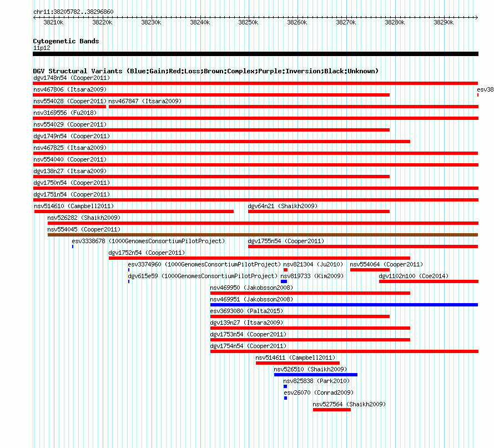Image resolution: width=494 pixels, height=448 pixels.
Task: Click nsv469951 (Jakobsson2008) label
Action: click(251, 299)
